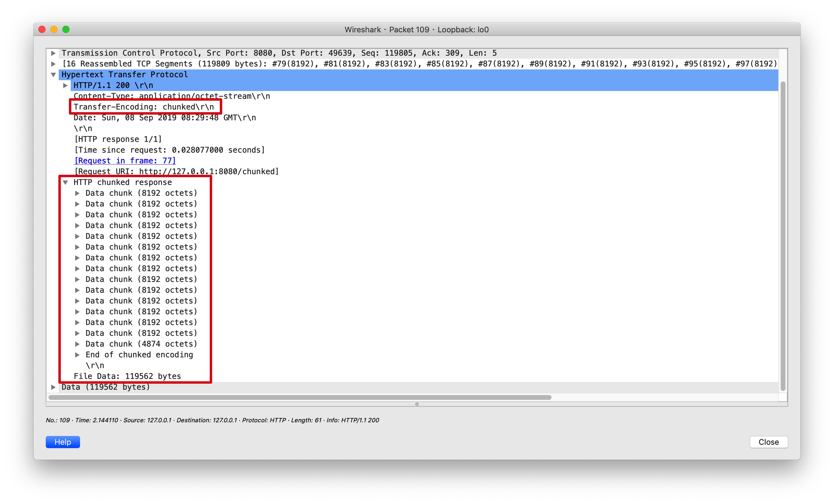Expand the first Data chunk (8192 octets)
The width and height of the screenshot is (834, 504).
[77, 193]
